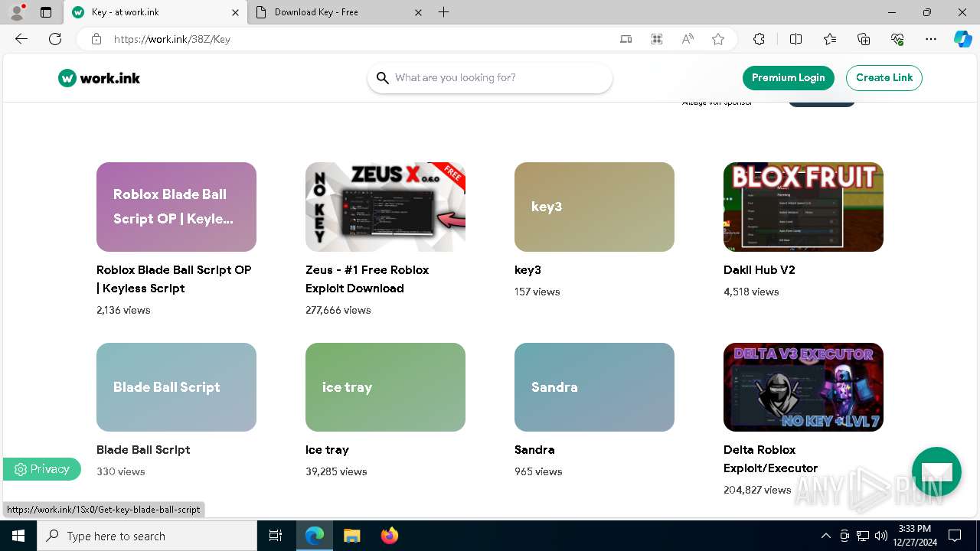
Task: Click '204,827 views' text
Action: pos(757,490)
